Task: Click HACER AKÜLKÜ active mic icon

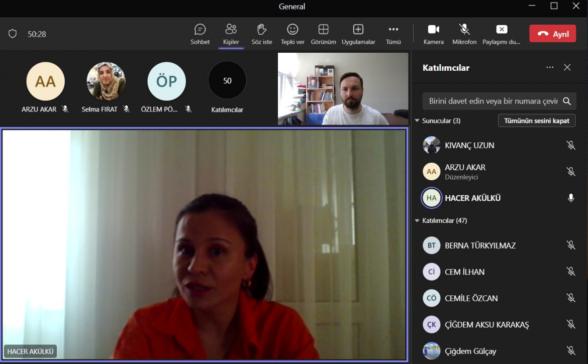Action: pyautogui.click(x=571, y=198)
